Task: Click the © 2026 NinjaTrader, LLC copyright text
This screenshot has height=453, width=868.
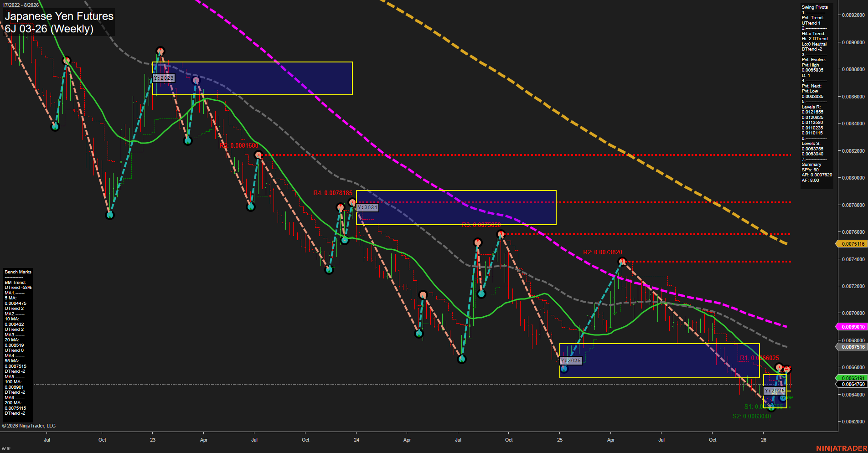Action: (x=30, y=425)
